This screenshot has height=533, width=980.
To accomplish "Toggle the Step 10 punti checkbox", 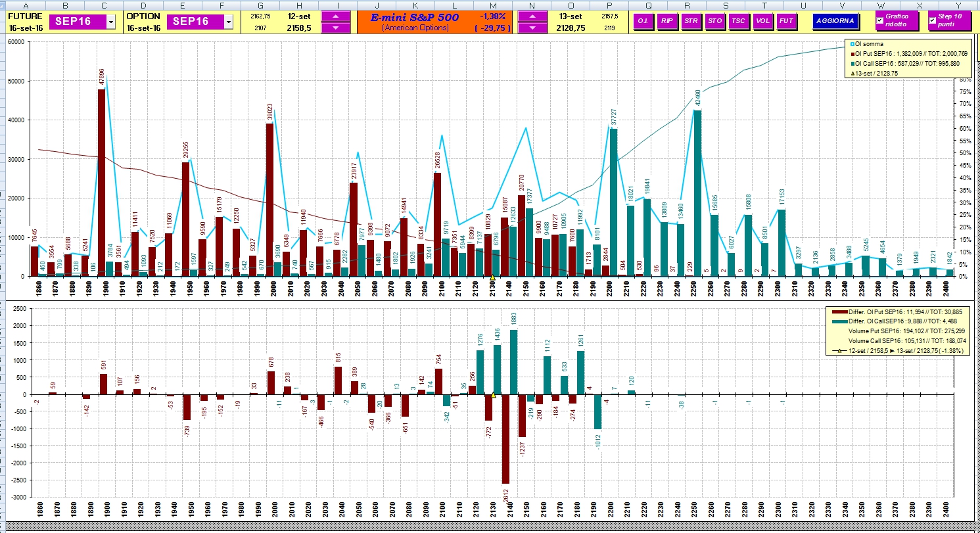I will (x=932, y=21).
